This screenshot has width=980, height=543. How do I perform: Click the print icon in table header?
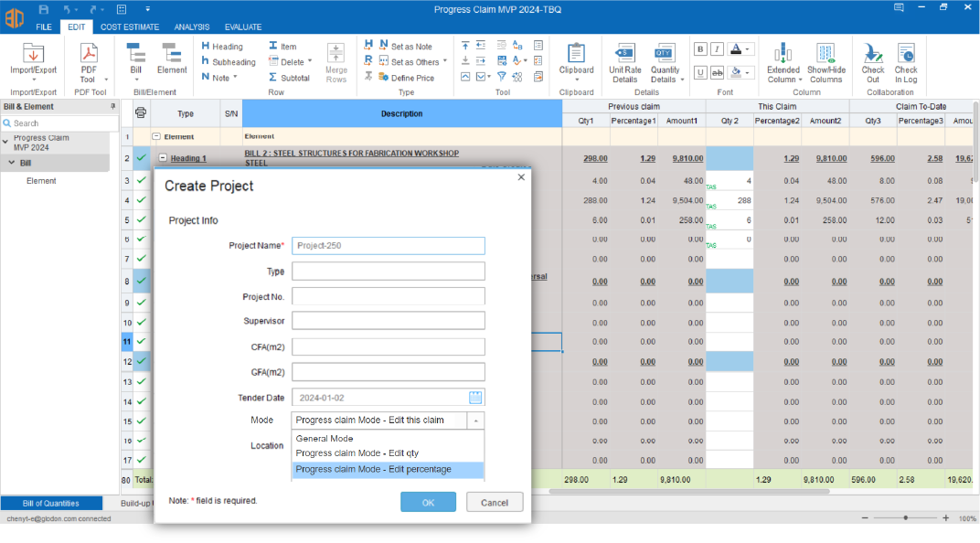pos(141,113)
